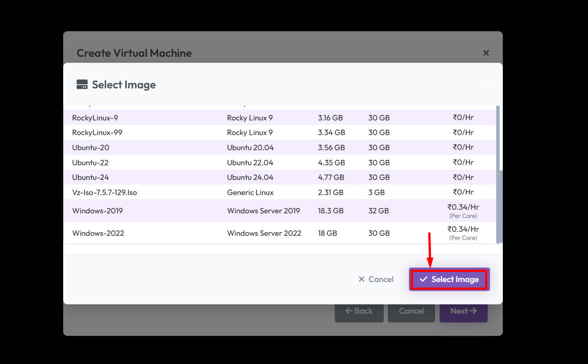This screenshot has width=588, height=364.
Task: Choose the Ubuntu-20 image
Action: click(91, 147)
